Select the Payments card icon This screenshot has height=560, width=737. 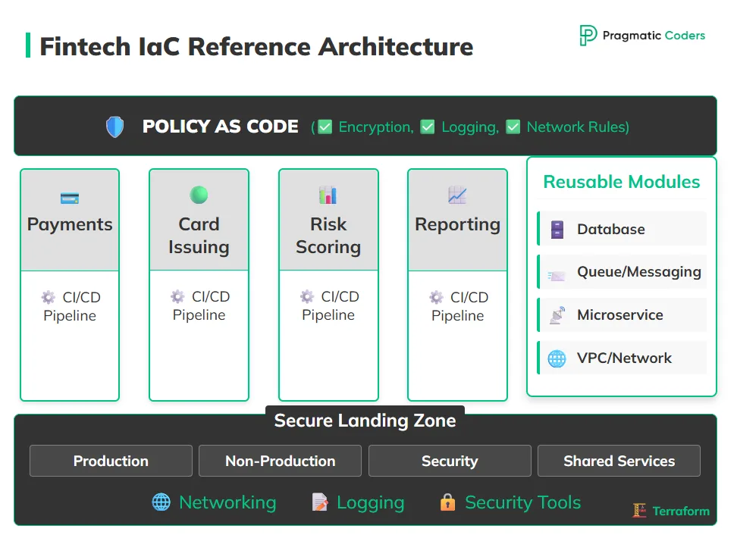(x=69, y=197)
